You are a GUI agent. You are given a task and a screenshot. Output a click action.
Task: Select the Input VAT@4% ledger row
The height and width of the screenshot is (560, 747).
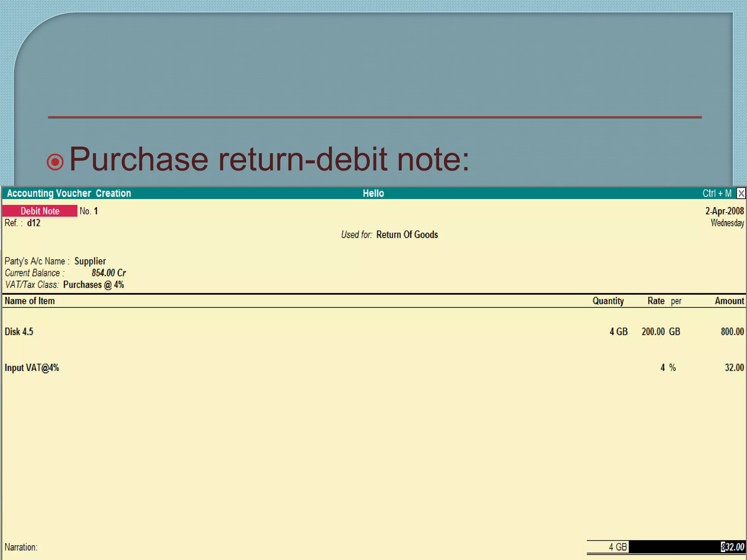click(373, 367)
